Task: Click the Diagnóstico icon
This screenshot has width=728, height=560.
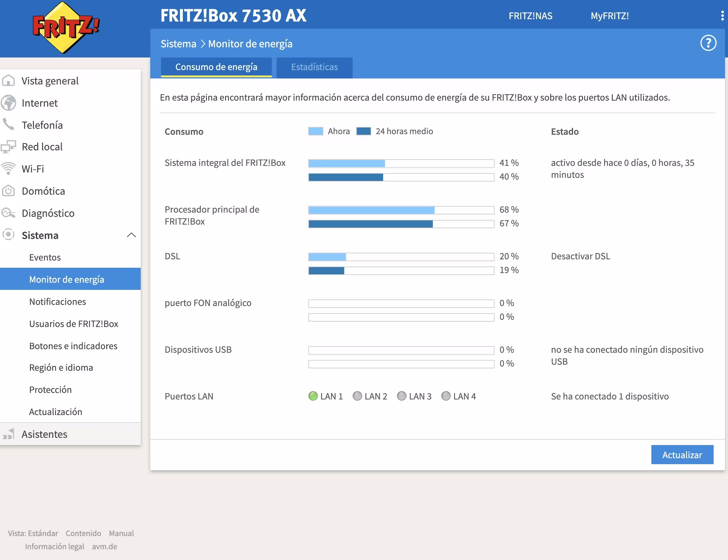Action: [x=8, y=213]
